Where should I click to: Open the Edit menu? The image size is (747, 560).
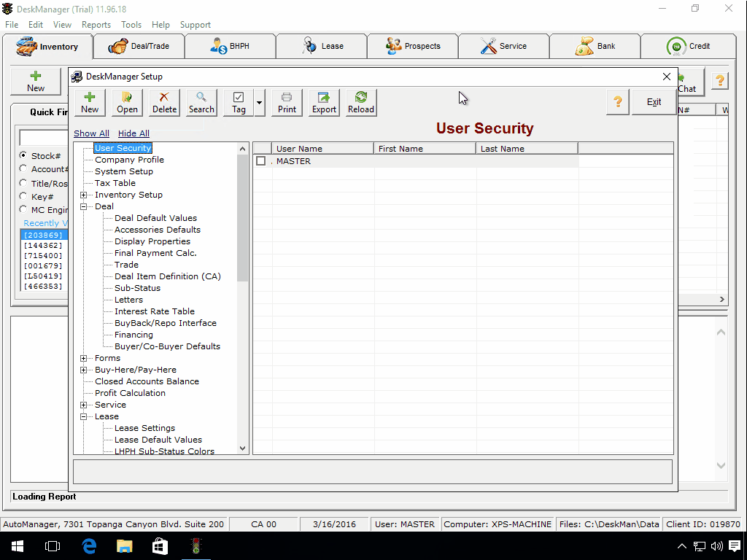tap(35, 25)
